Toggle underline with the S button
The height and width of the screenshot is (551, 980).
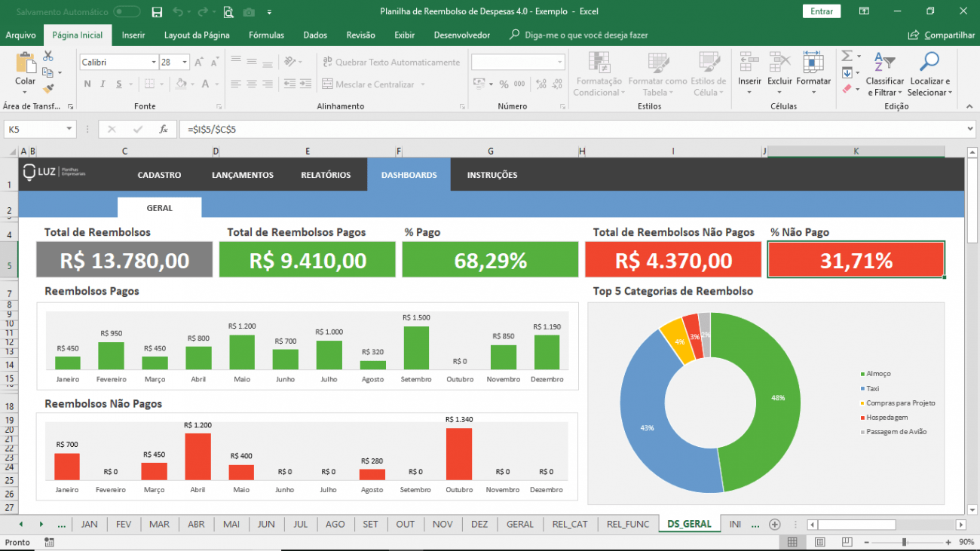tap(119, 84)
